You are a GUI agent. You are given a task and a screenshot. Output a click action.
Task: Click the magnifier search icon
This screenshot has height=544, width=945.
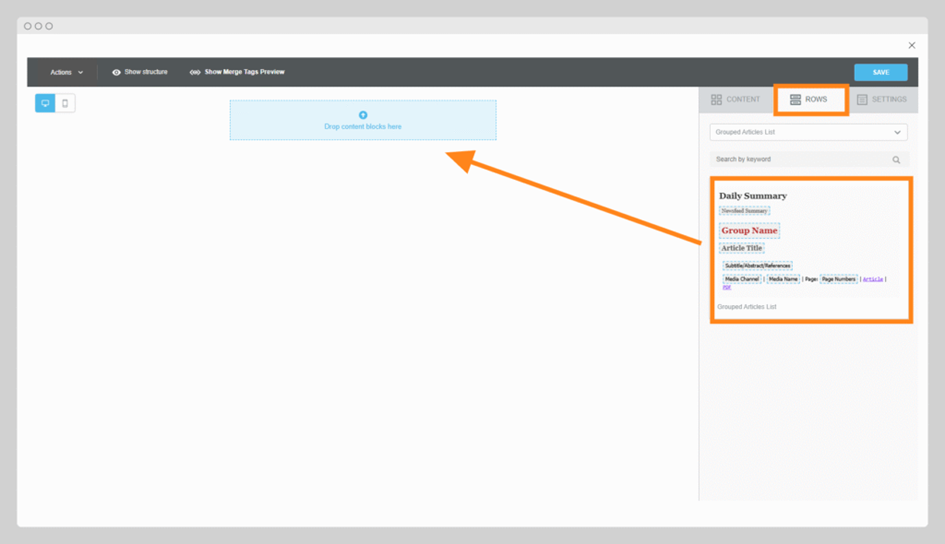coord(896,160)
